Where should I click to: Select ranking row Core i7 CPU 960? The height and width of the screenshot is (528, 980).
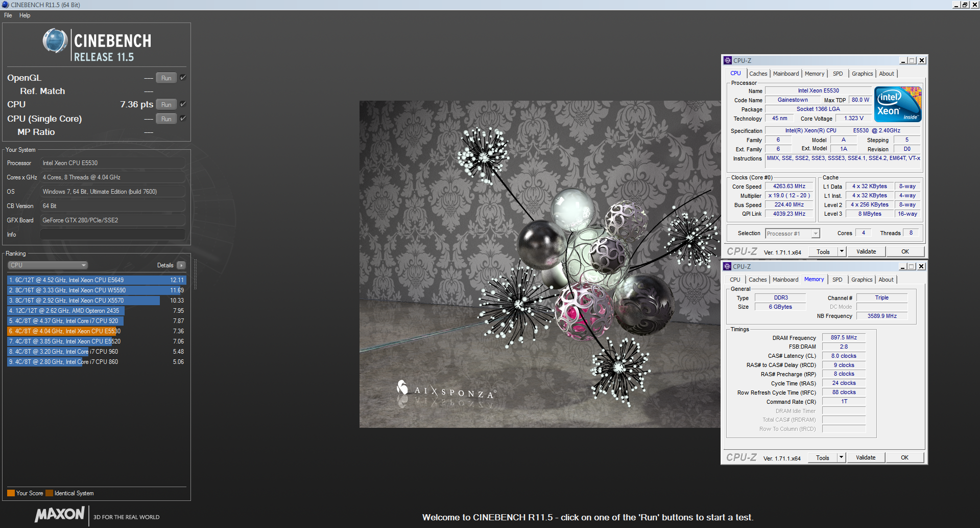coord(97,352)
